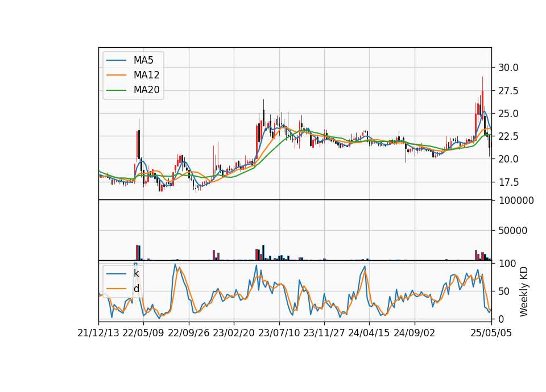Click the orange MA12 legend line sample
Viewport: 546px width, 392px height.
pyautogui.click(x=116, y=75)
